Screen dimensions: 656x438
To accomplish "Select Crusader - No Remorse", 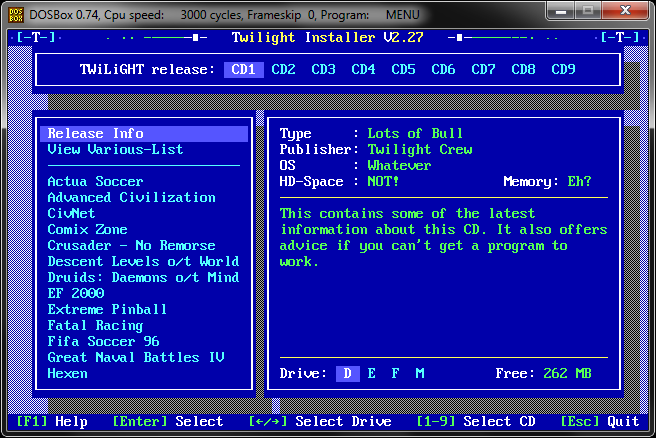I will (131, 246).
